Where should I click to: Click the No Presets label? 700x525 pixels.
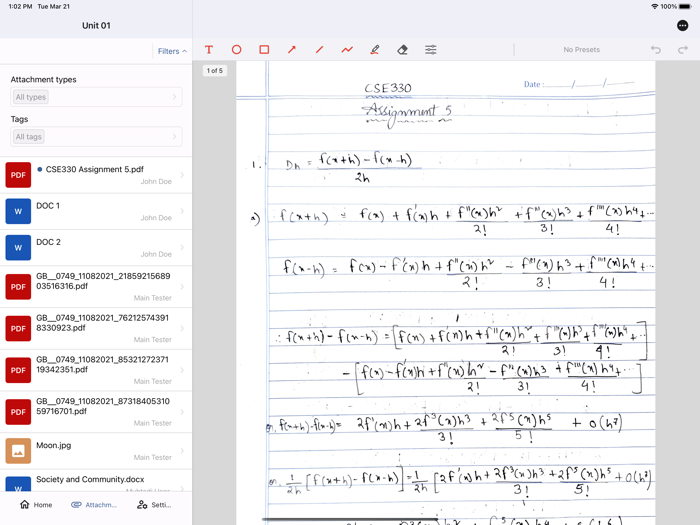[581, 50]
